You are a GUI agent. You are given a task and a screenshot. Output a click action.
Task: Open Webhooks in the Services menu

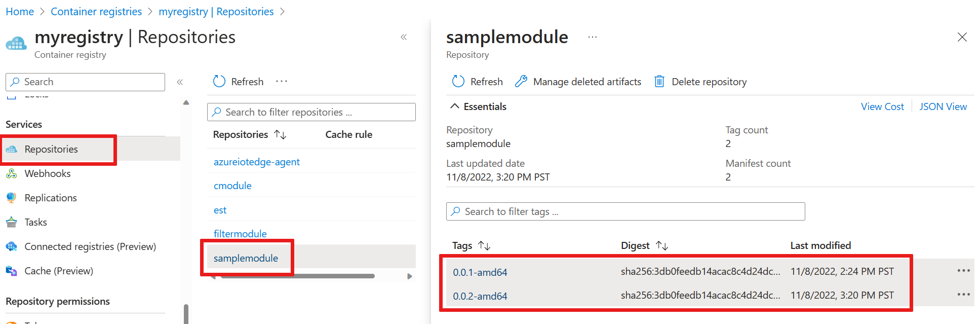pyautogui.click(x=48, y=173)
